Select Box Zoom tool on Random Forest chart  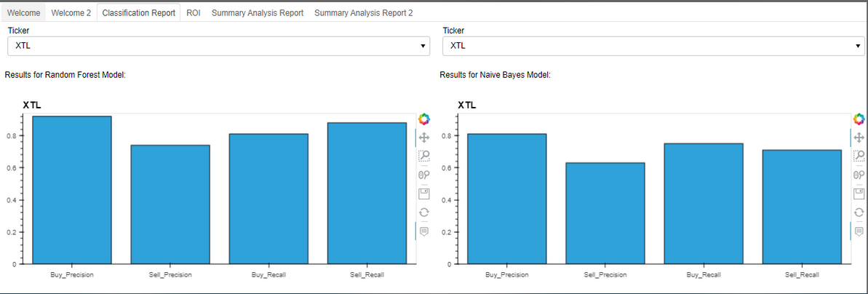tap(424, 156)
